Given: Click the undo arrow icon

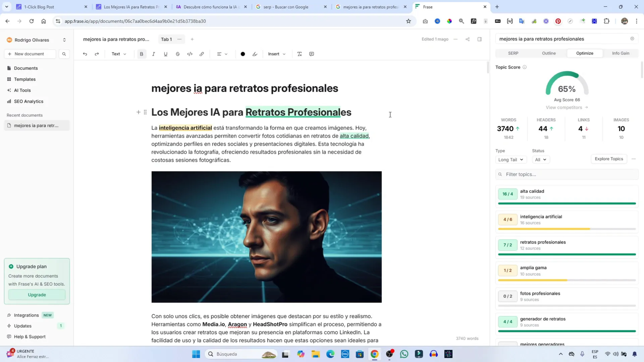Looking at the screenshot, I should (85, 53).
